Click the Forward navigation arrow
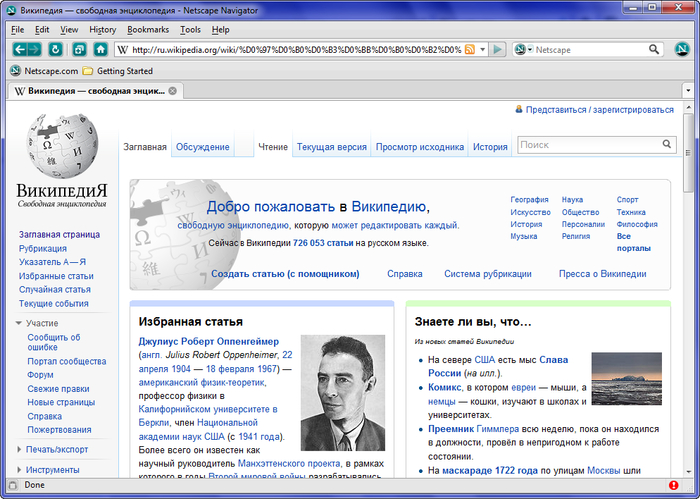The height and width of the screenshot is (499, 700). pos(38,49)
